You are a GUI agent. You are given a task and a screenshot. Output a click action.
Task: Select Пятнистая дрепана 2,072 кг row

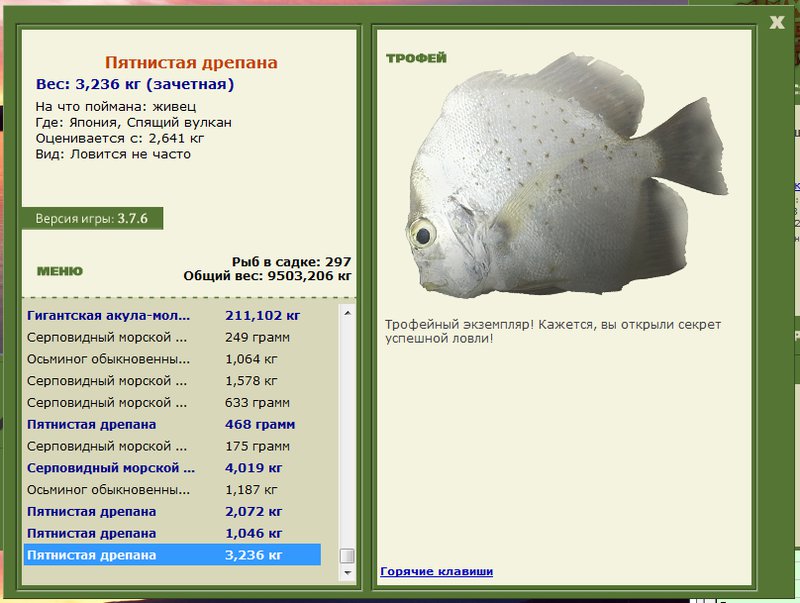pyautogui.click(x=172, y=512)
